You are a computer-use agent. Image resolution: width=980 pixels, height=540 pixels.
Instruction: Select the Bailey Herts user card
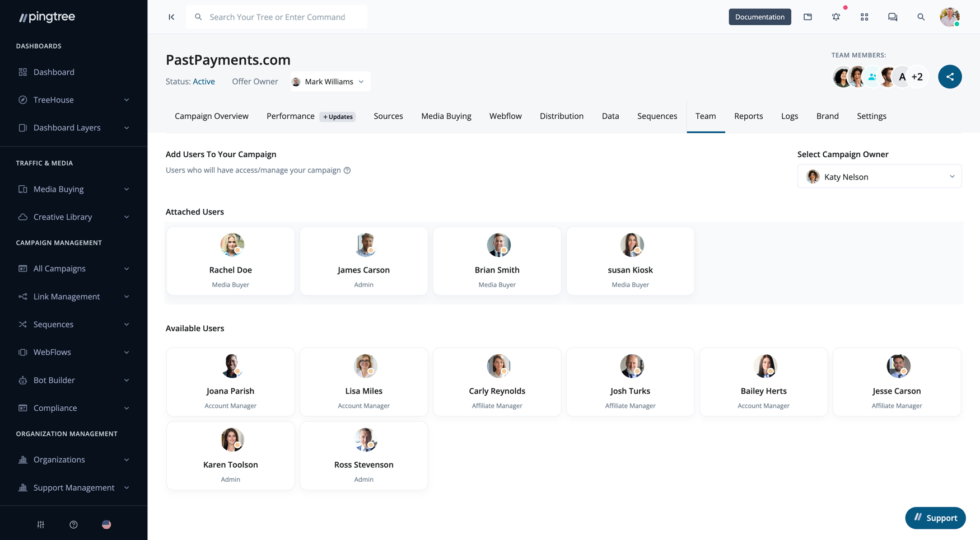point(763,382)
